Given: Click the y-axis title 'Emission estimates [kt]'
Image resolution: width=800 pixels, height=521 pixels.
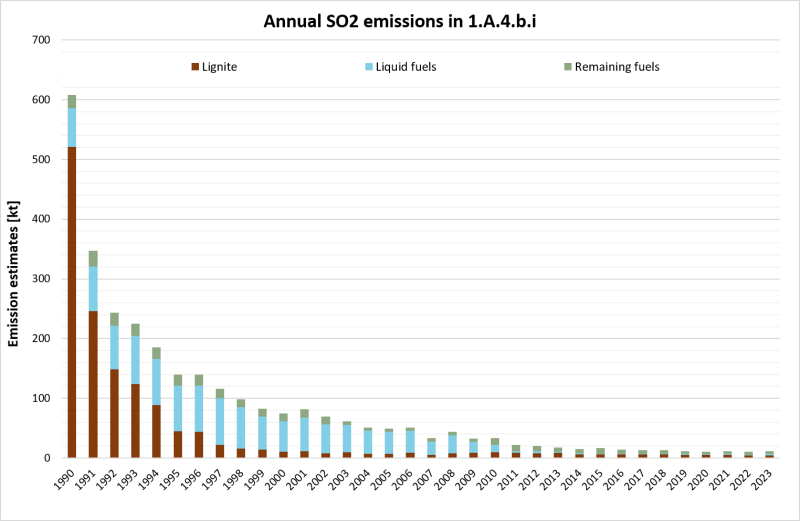Looking at the screenshot, I should (x=13, y=274).
